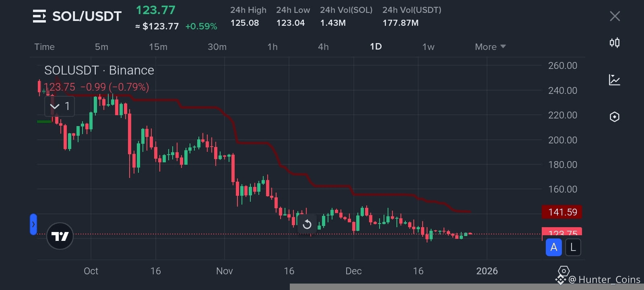The width and height of the screenshot is (644, 290).
Task: Close the full-screen chart view
Action: pyautogui.click(x=615, y=16)
